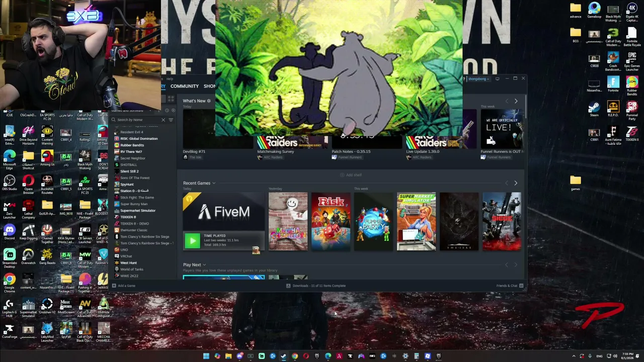
Task: Click the ENG language indicator
Action: pyautogui.click(x=599, y=356)
